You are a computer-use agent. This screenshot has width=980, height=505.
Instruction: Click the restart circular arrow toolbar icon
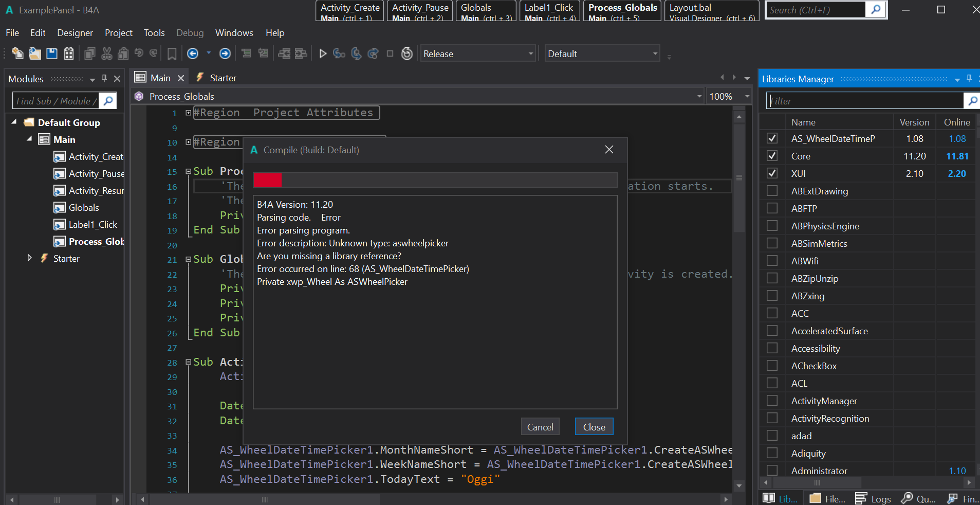(x=406, y=53)
